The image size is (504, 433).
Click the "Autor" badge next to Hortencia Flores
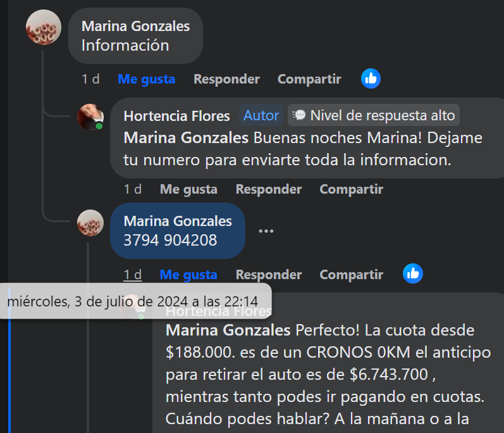[261, 115]
